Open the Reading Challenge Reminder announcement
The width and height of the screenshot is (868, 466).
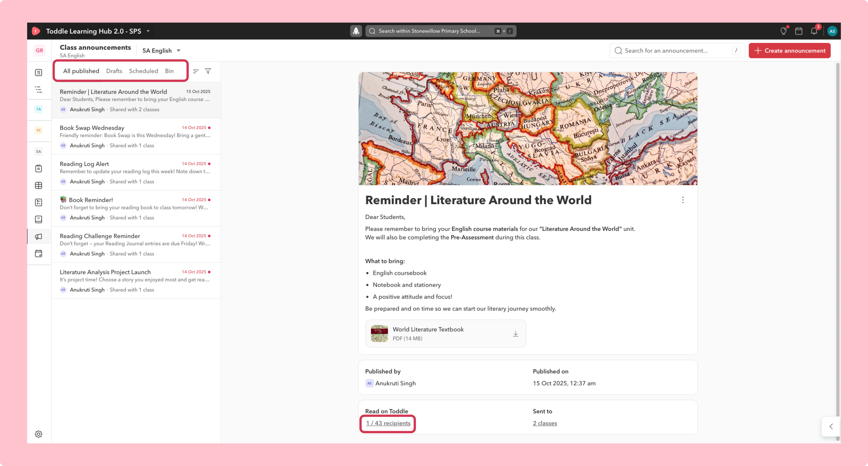[x=136, y=244]
